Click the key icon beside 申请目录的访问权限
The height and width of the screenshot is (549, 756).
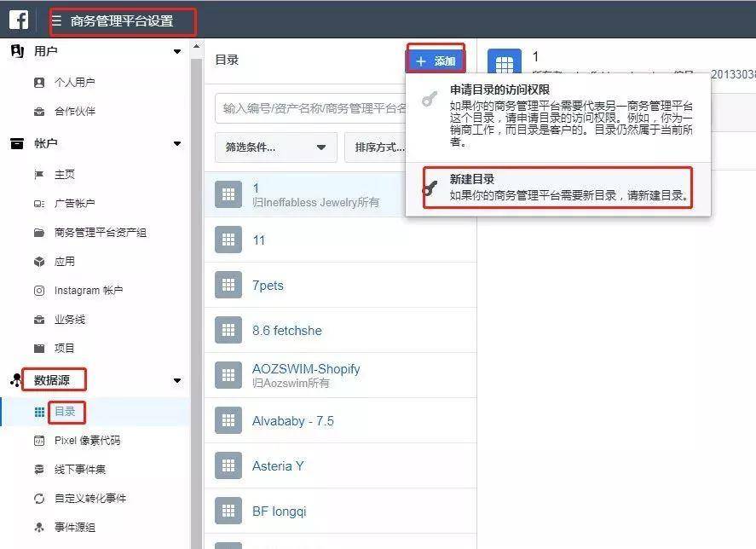point(429,99)
